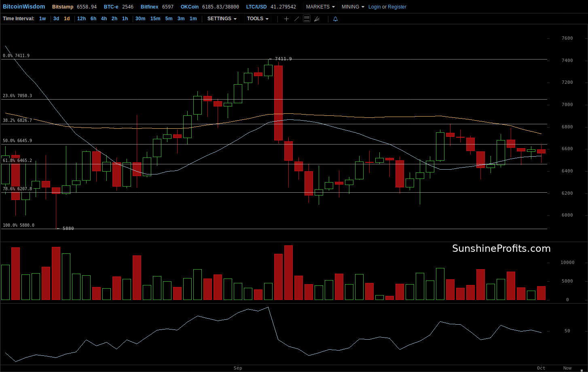Click the 0.0% 7411.9 Fibonacci label
The width and height of the screenshot is (588, 372).
coord(16,56)
